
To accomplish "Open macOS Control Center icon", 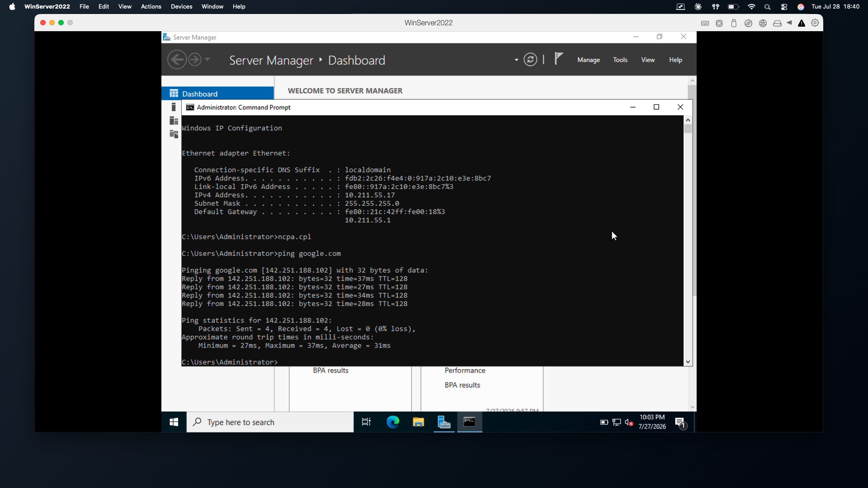I will pyautogui.click(x=784, y=7).
